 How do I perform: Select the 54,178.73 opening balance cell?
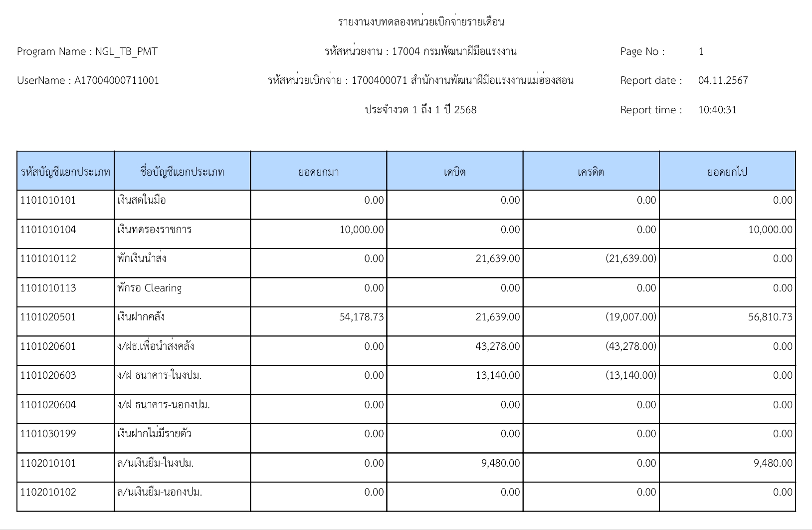(361, 317)
